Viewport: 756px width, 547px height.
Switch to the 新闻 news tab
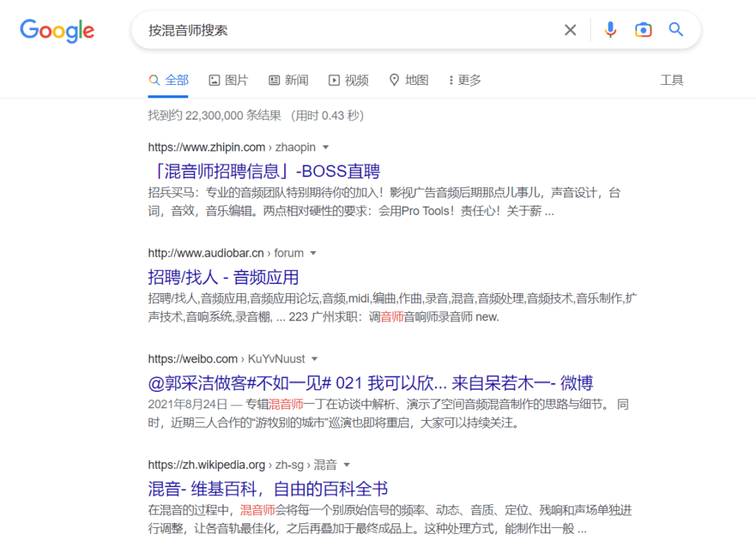pyautogui.click(x=288, y=80)
